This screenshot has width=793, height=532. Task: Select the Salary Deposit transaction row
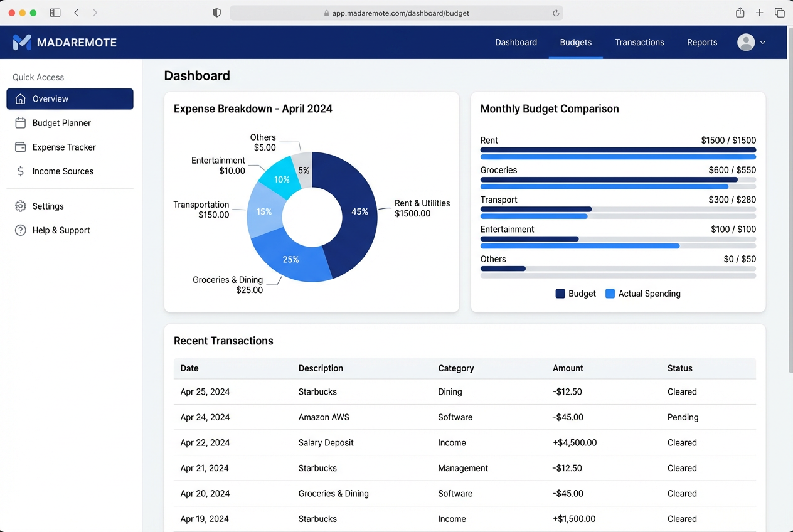[x=464, y=442]
